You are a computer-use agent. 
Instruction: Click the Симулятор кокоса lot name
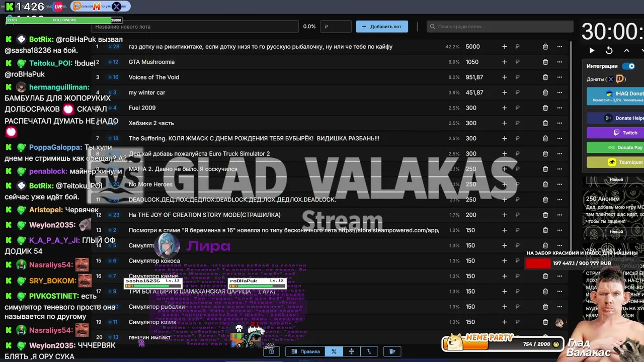154,261
